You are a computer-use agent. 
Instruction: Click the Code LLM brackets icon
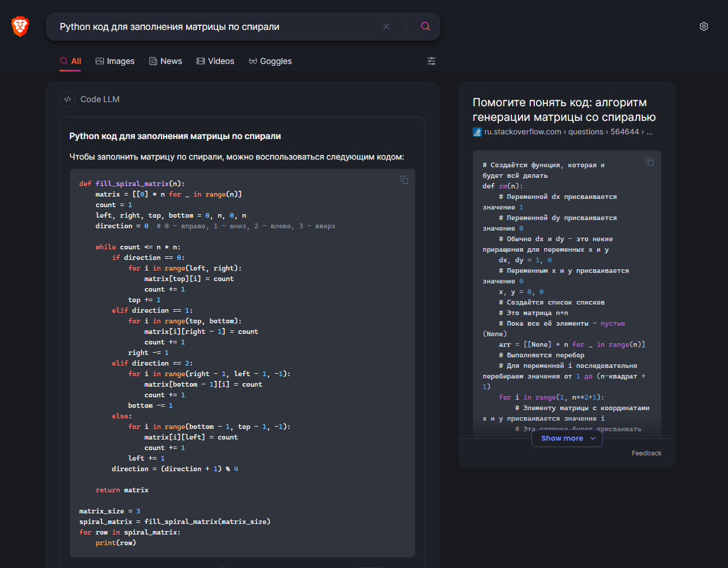(x=68, y=99)
